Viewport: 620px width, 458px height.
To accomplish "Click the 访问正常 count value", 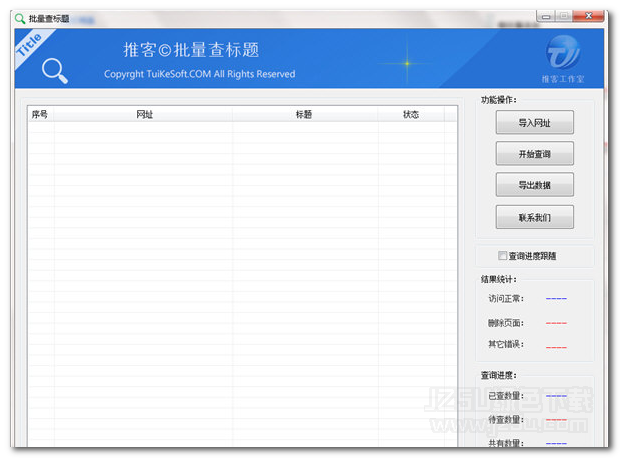I will pos(556,299).
